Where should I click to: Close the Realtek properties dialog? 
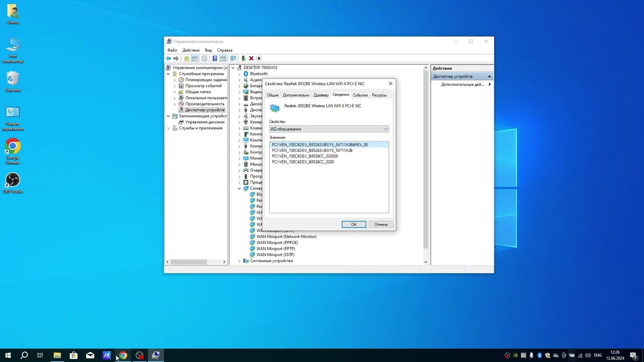tap(390, 83)
